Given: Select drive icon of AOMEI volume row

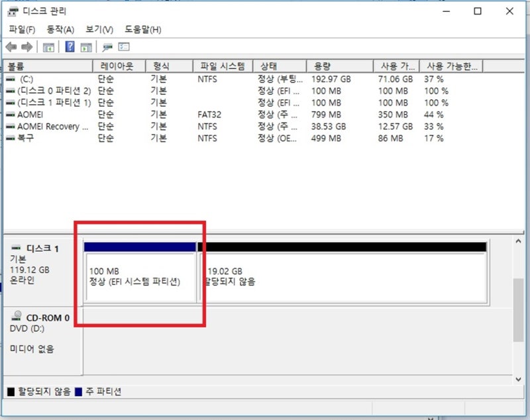Looking at the screenshot, I should (x=11, y=115).
